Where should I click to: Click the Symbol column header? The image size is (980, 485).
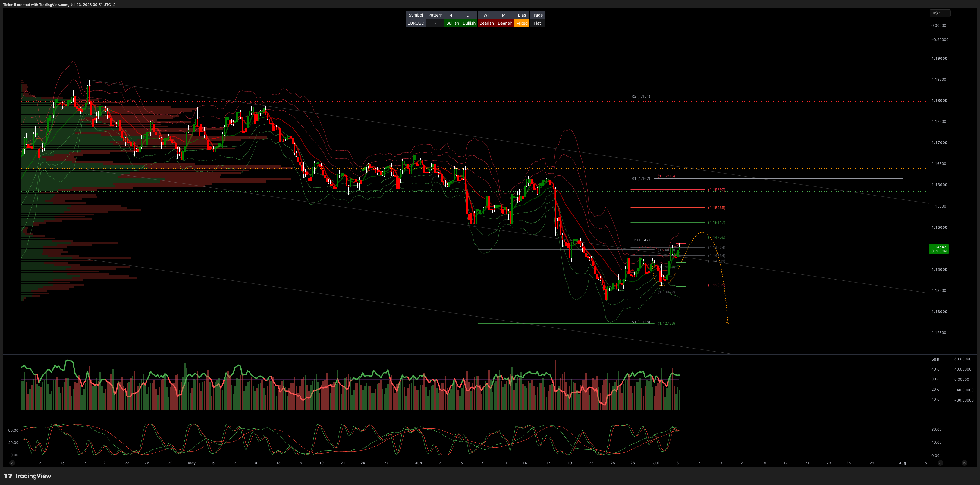[416, 15]
